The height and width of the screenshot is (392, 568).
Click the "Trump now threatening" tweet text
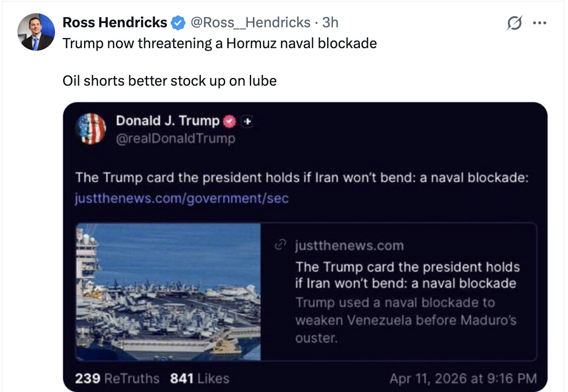[220, 43]
